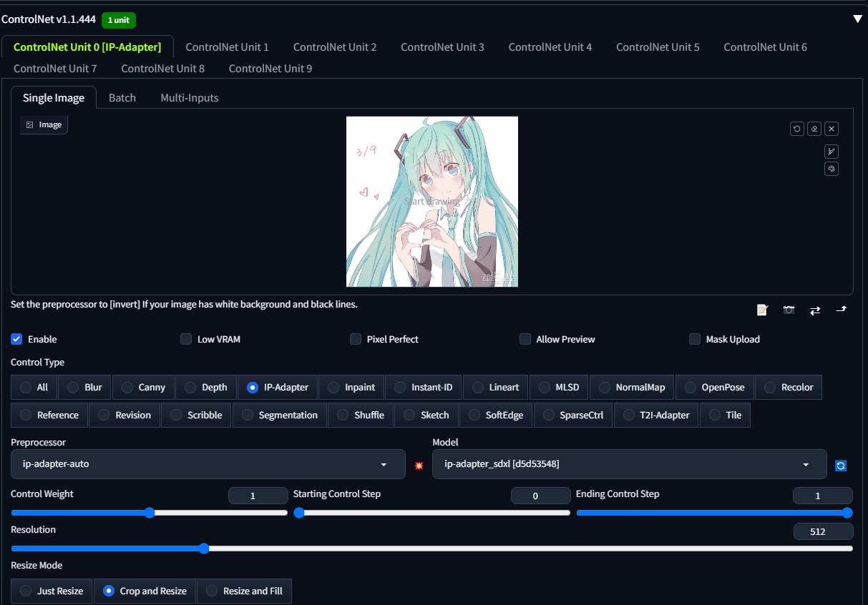Open ControlNet Unit 3 tab
The width and height of the screenshot is (868, 605).
click(x=442, y=47)
